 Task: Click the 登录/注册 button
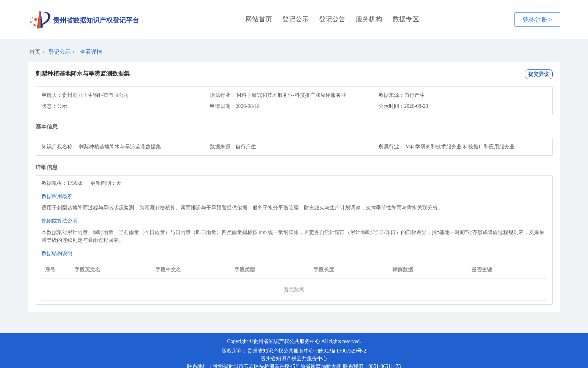[537, 20]
